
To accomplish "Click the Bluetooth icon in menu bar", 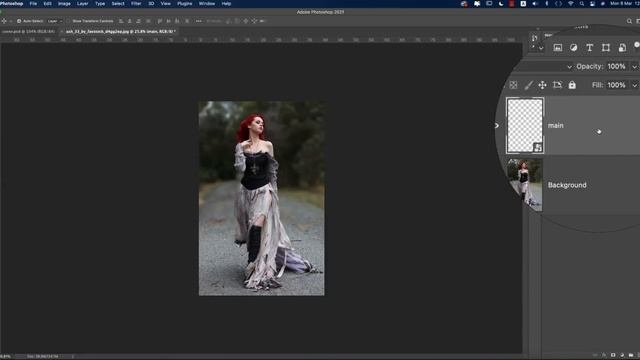I will click(x=547, y=4).
